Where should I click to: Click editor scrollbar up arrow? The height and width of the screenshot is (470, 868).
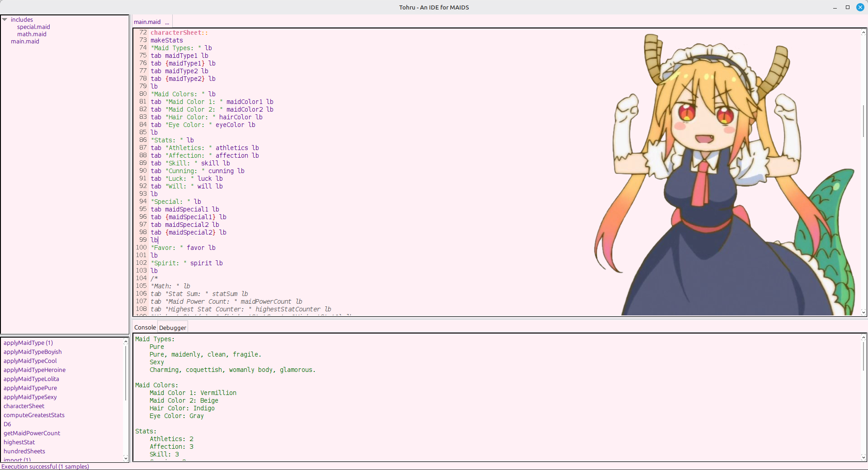click(x=863, y=32)
